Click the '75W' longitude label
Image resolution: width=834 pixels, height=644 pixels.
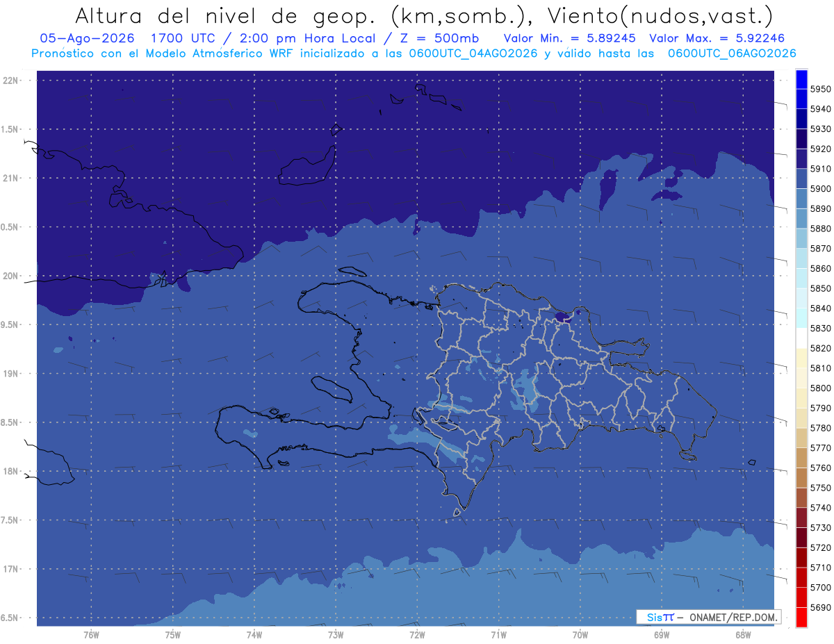(172, 634)
